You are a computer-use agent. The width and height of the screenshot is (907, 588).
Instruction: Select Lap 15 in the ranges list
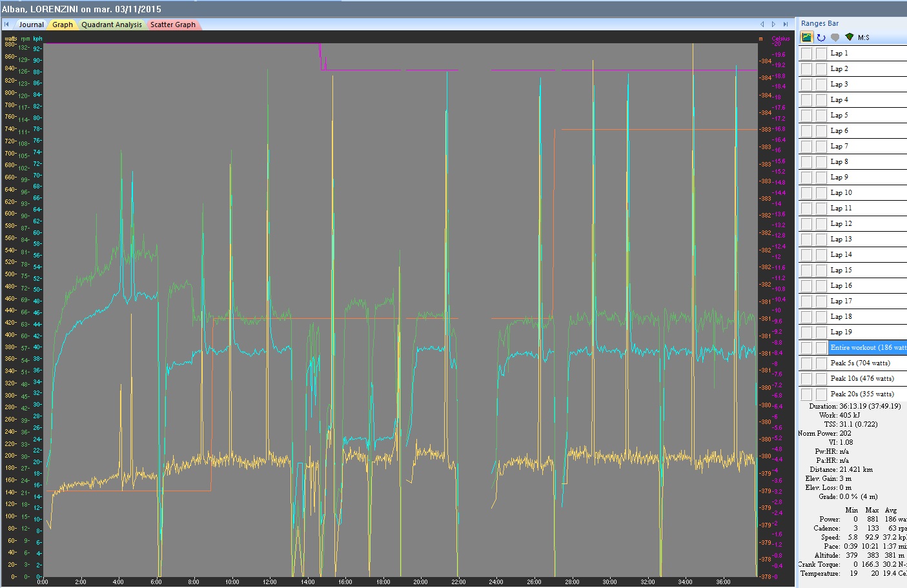click(868, 270)
